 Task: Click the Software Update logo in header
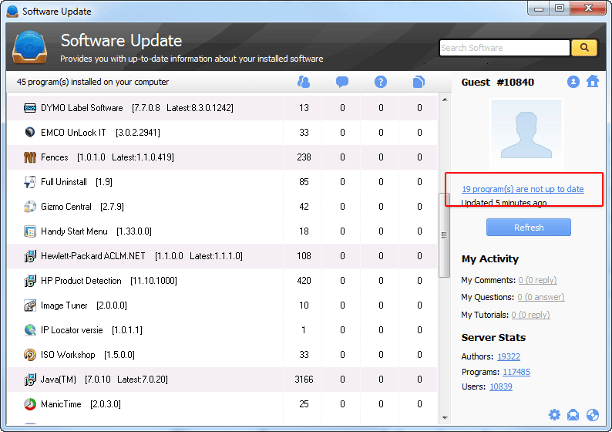coord(30,47)
